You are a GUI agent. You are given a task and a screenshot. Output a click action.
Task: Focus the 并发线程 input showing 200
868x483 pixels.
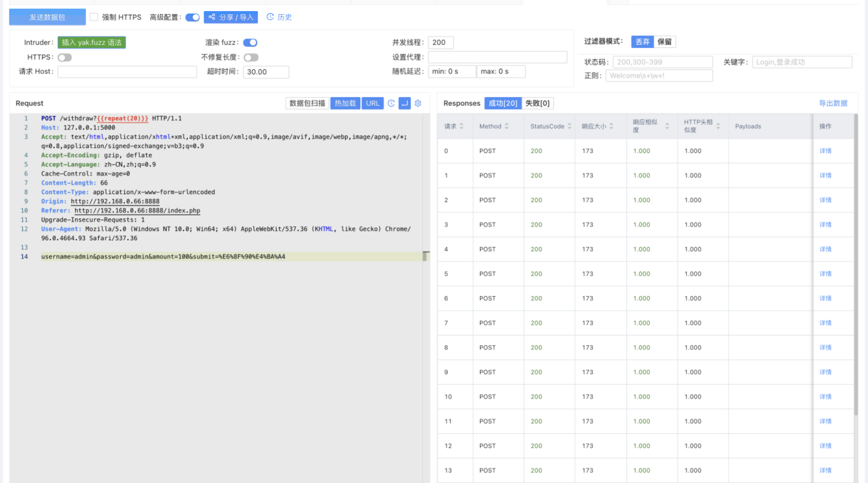click(441, 42)
